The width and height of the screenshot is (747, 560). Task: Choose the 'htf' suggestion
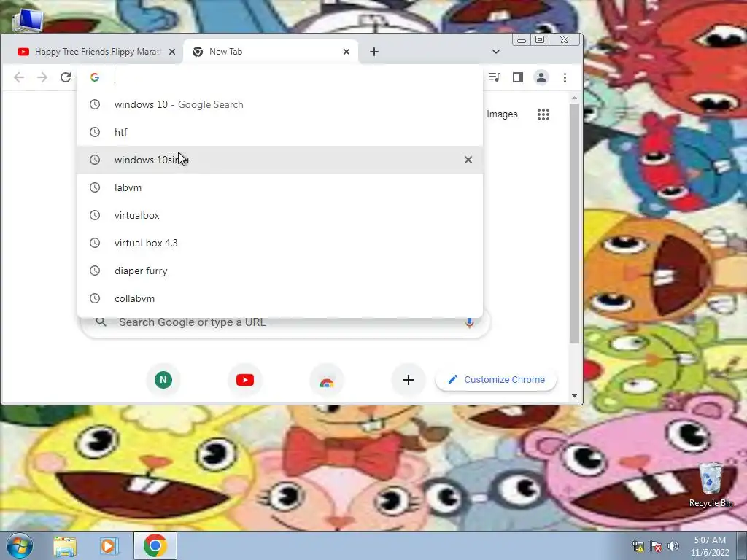point(280,133)
